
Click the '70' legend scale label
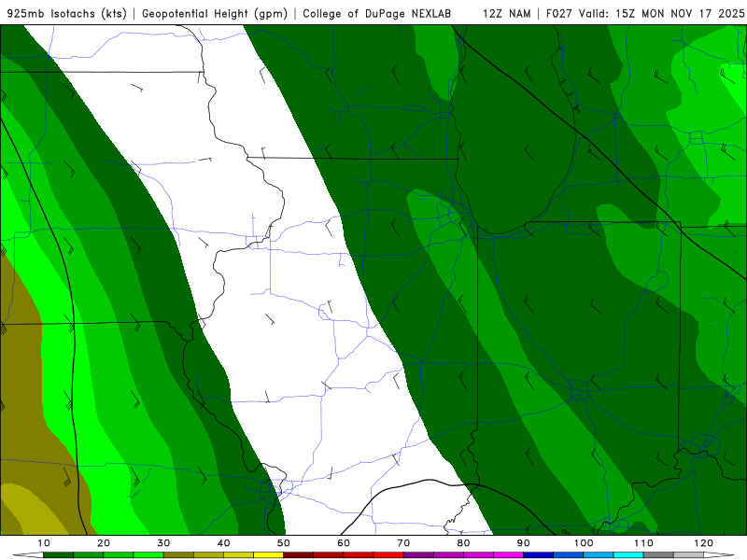pos(403,543)
